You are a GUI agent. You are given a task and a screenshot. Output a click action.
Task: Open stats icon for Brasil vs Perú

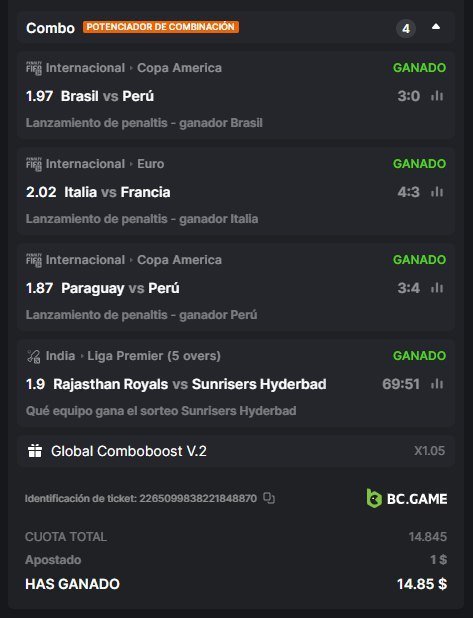pyautogui.click(x=437, y=96)
